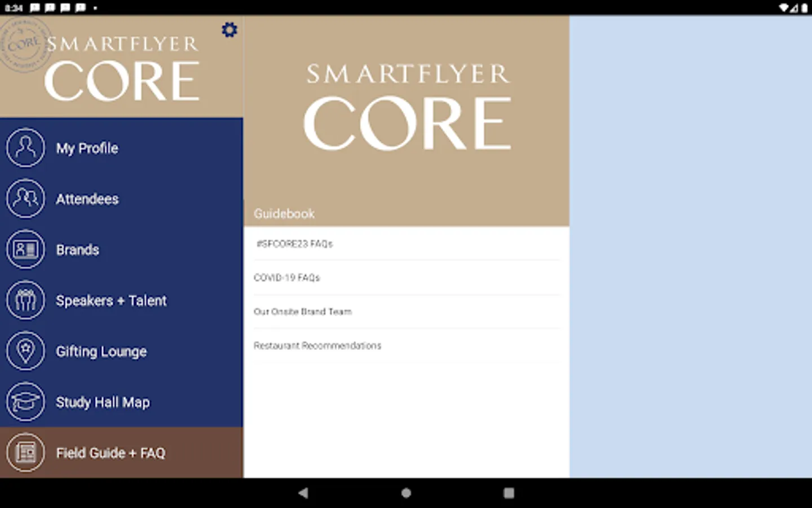Open the settings gear icon

230,29
